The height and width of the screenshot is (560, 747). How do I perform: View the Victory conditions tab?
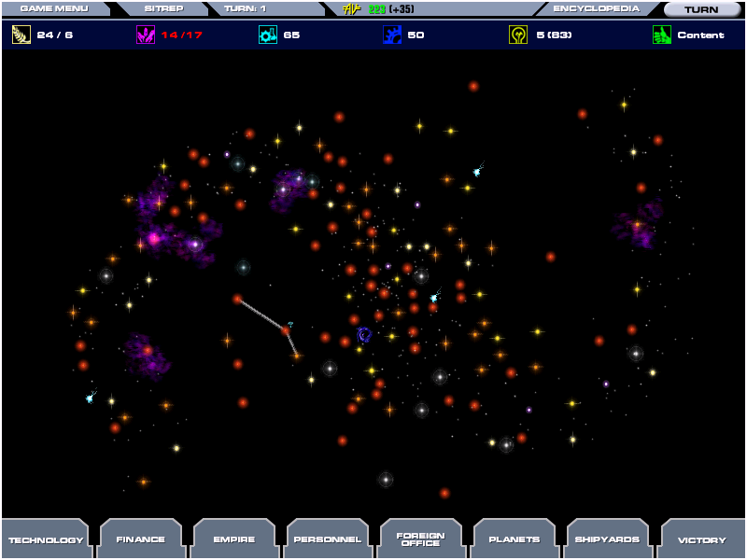click(x=701, y=539)
